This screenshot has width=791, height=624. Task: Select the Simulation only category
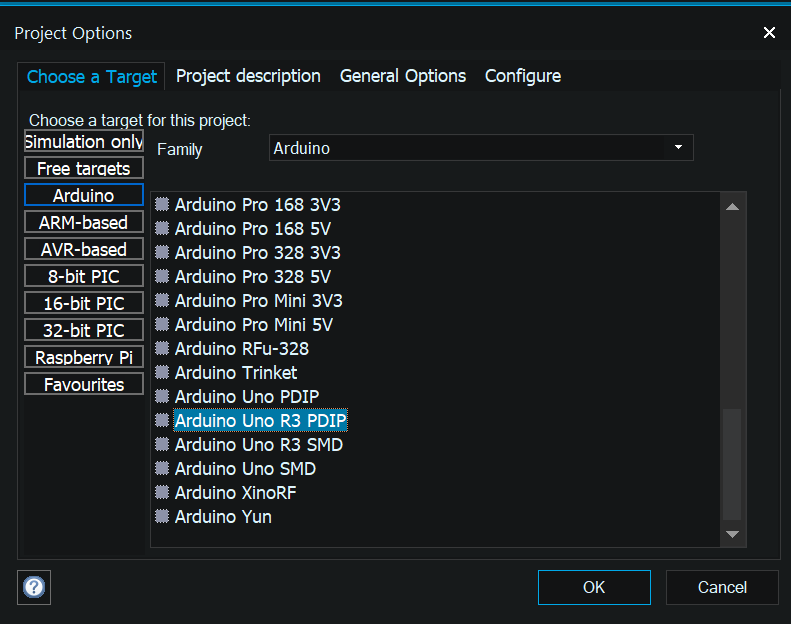[84, 141]
